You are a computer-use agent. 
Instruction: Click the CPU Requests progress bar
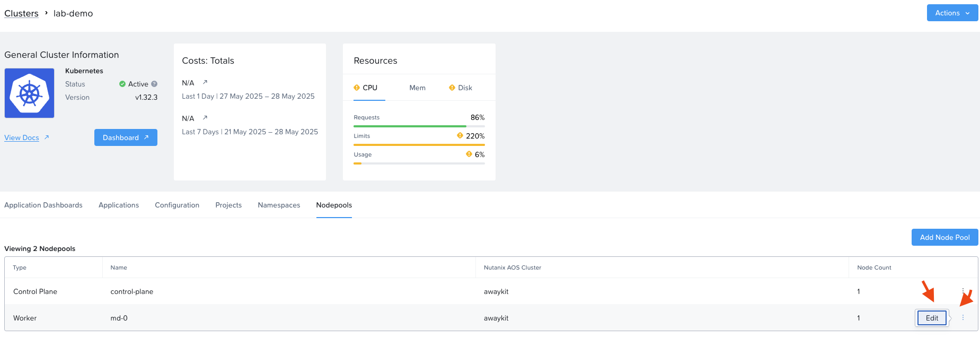pyautogui.click(x=419, y=126)
